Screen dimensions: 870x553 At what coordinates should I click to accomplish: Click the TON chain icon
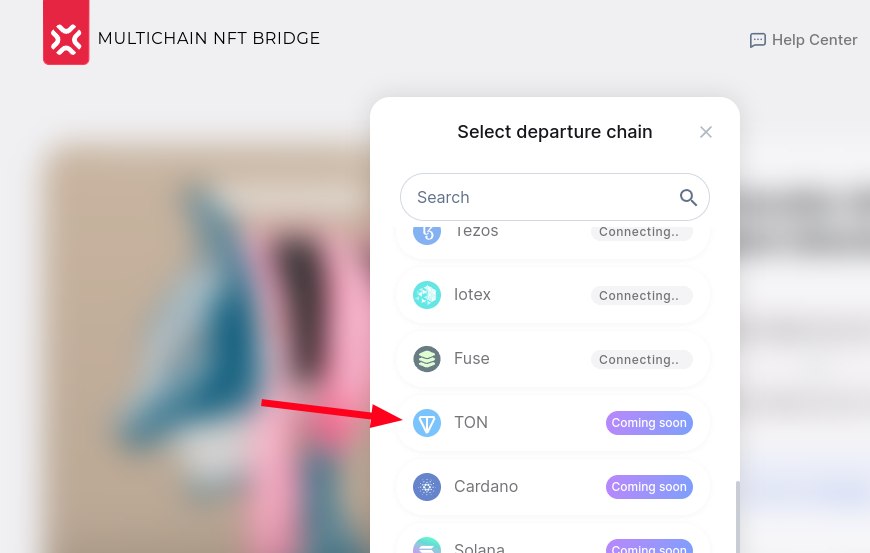click(x=427, y=423)
